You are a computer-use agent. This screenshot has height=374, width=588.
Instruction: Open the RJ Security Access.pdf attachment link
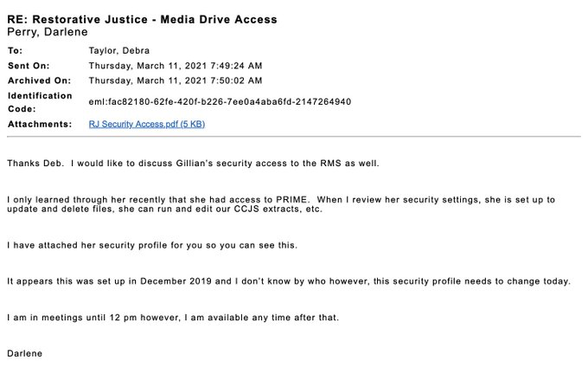(147, 125)
